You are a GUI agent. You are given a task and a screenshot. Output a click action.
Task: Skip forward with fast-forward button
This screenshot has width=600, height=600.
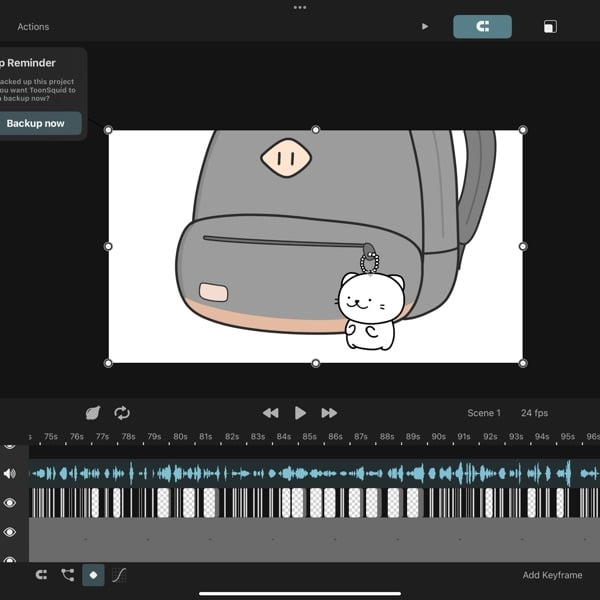[329, 413]
